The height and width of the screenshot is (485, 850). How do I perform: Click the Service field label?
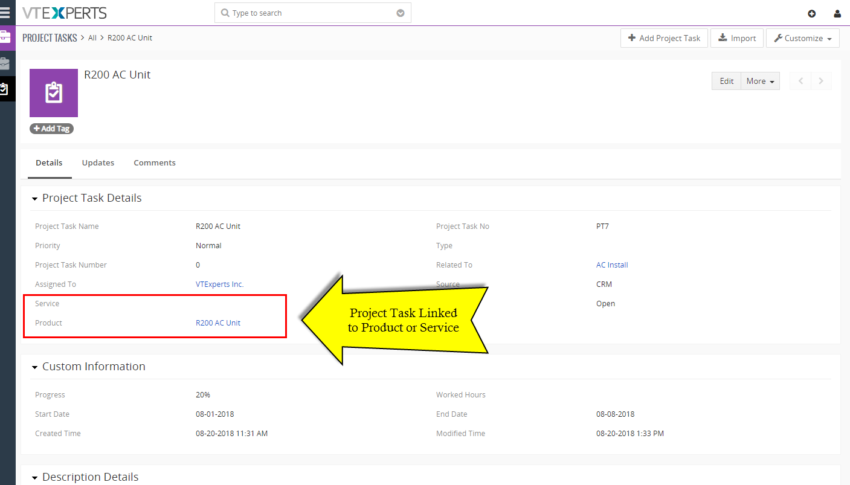point(47,303)
